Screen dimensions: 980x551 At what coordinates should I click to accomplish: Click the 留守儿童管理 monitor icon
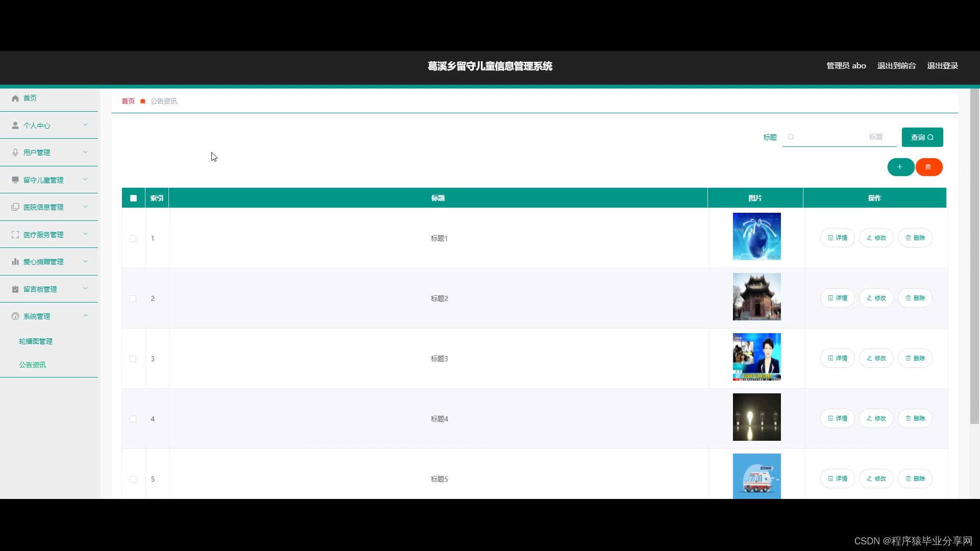(15, 180)
